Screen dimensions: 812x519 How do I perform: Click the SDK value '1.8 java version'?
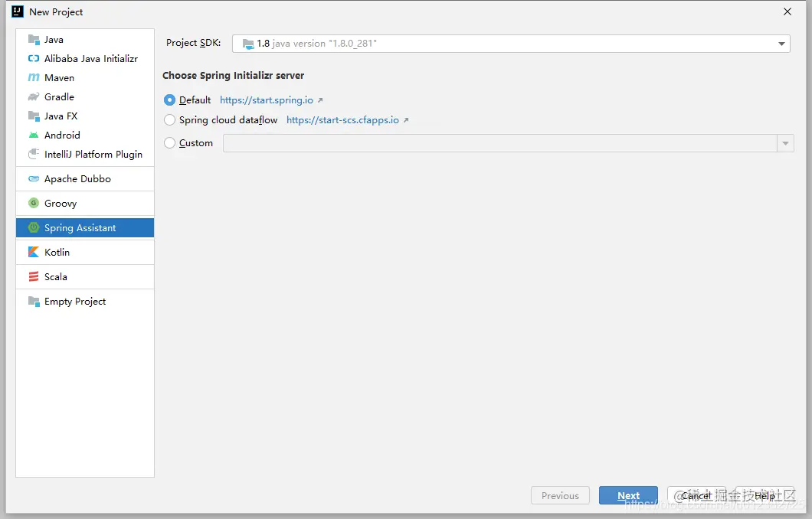coord(316,44)
